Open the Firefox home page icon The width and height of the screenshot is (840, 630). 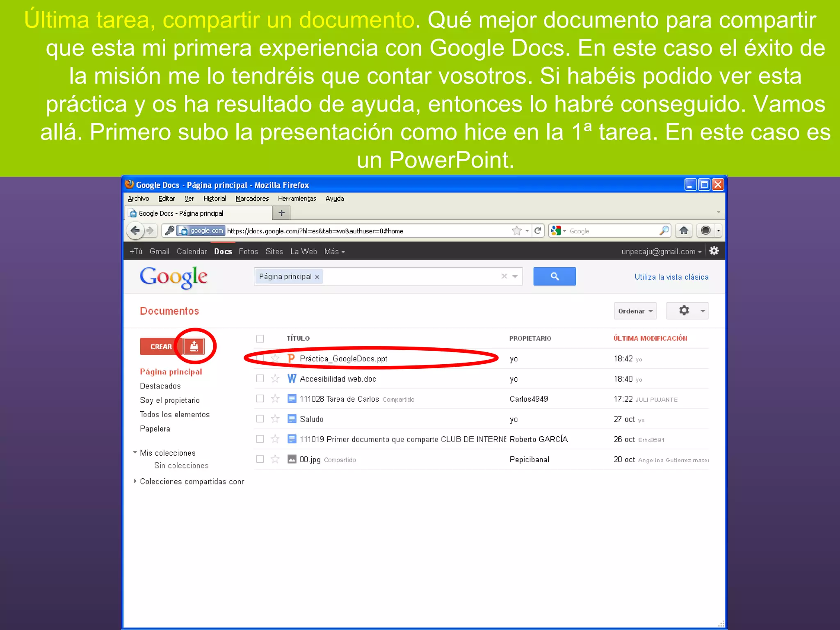point(683,231)
